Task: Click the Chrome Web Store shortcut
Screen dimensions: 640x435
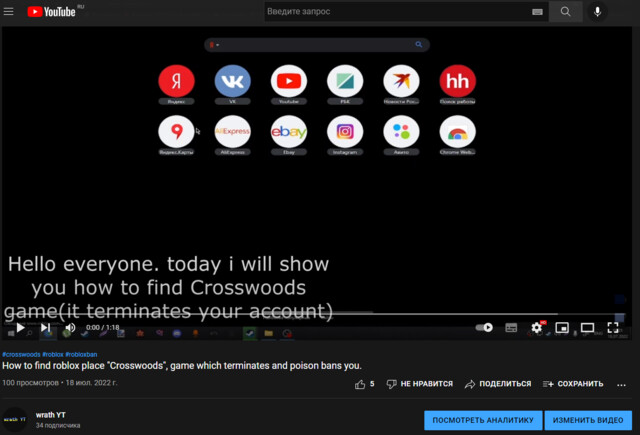Action: tap(458, 135)
